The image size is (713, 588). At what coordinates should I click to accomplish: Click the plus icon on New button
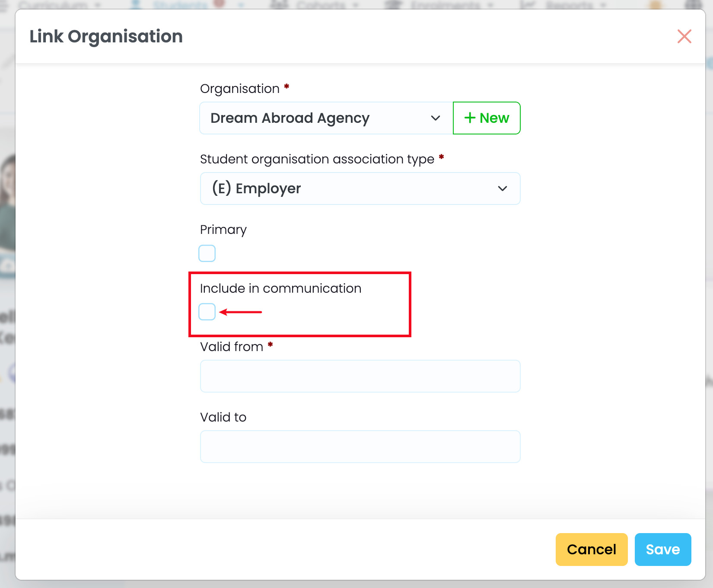470,118
